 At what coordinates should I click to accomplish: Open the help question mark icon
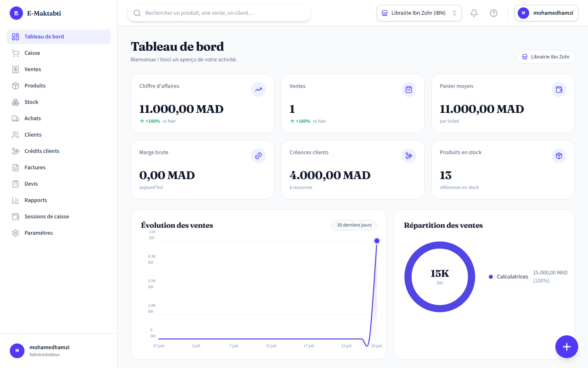click(494, 13)
